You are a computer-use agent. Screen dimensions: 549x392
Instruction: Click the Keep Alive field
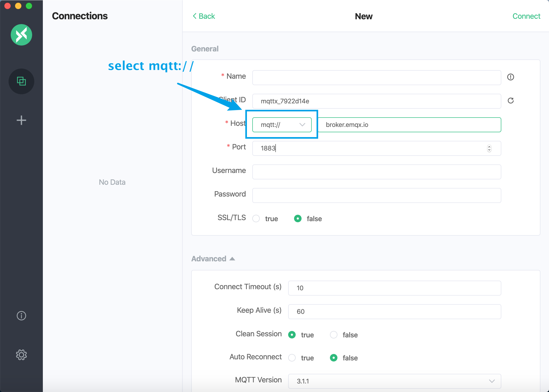point(394,312)
